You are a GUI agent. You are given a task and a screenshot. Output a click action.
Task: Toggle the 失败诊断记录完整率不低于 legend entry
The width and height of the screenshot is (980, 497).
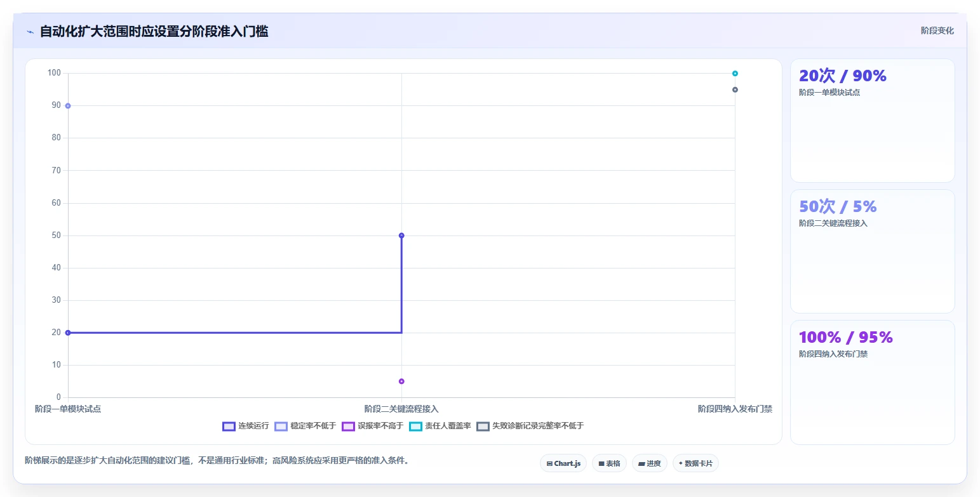pyautogui.click(x=530, y=426)
